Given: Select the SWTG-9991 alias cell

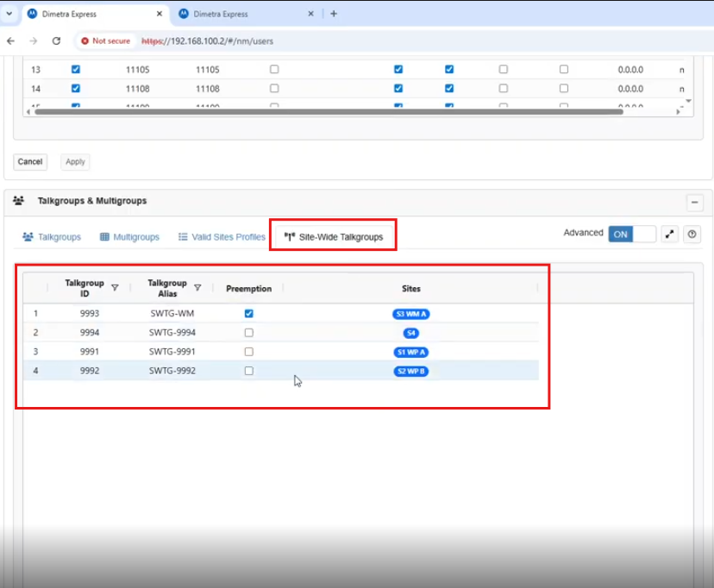Looking at the screenshot, I should point(172,352).
